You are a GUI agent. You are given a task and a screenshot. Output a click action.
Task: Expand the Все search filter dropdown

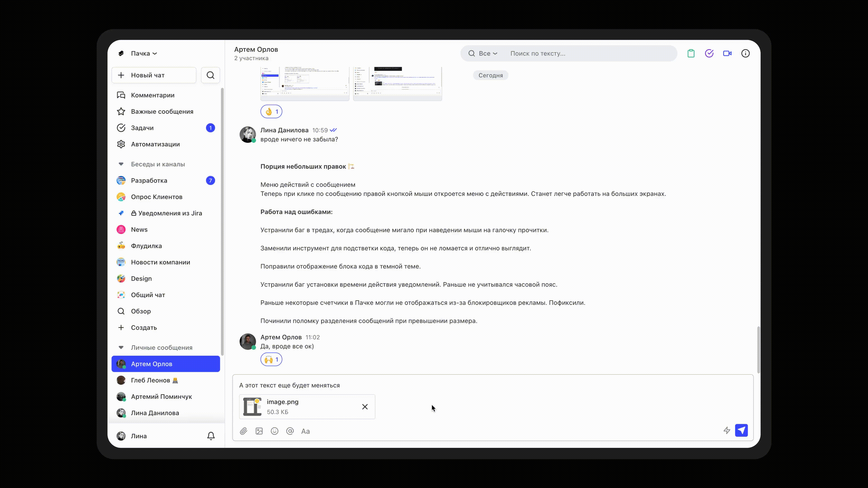tap(488, 53)
